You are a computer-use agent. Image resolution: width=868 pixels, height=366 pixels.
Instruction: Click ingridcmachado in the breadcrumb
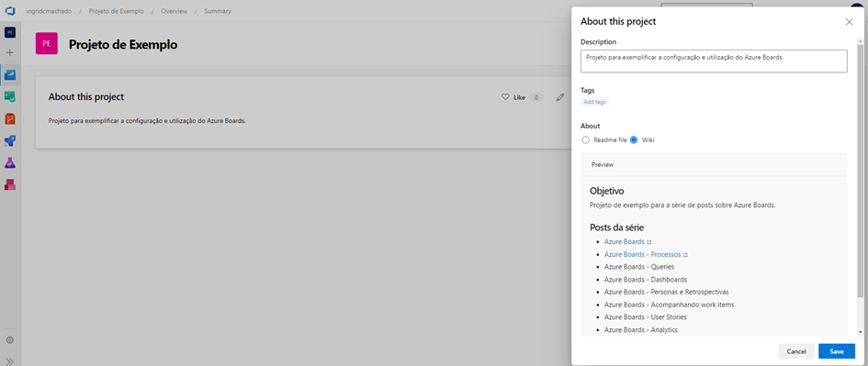[x=49, y=11]
